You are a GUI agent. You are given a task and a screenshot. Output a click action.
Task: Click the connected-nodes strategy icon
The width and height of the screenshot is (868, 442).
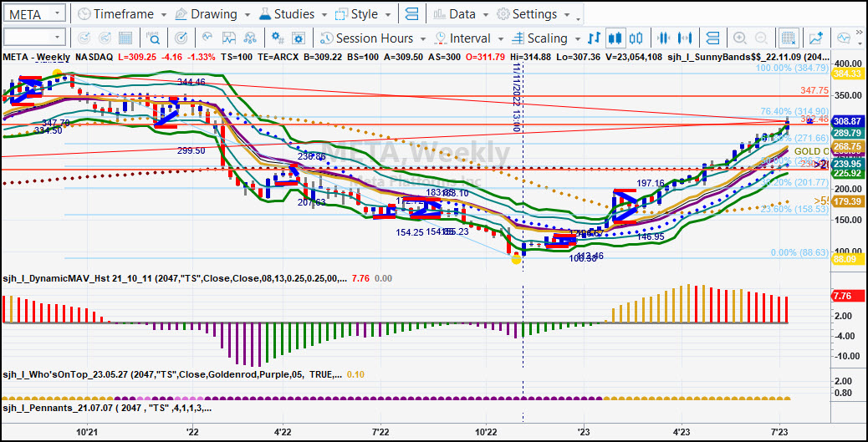click(250, 38)
